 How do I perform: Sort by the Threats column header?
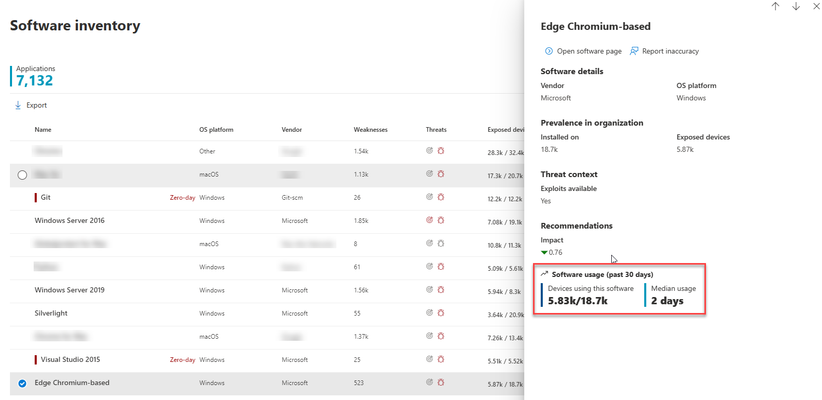tap(436, 129)
